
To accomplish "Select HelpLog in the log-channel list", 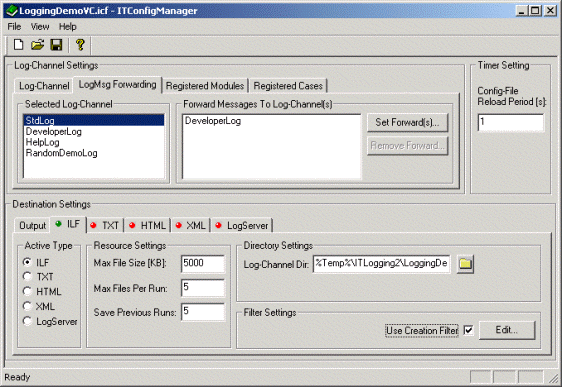I will click(x=94, y=142).
